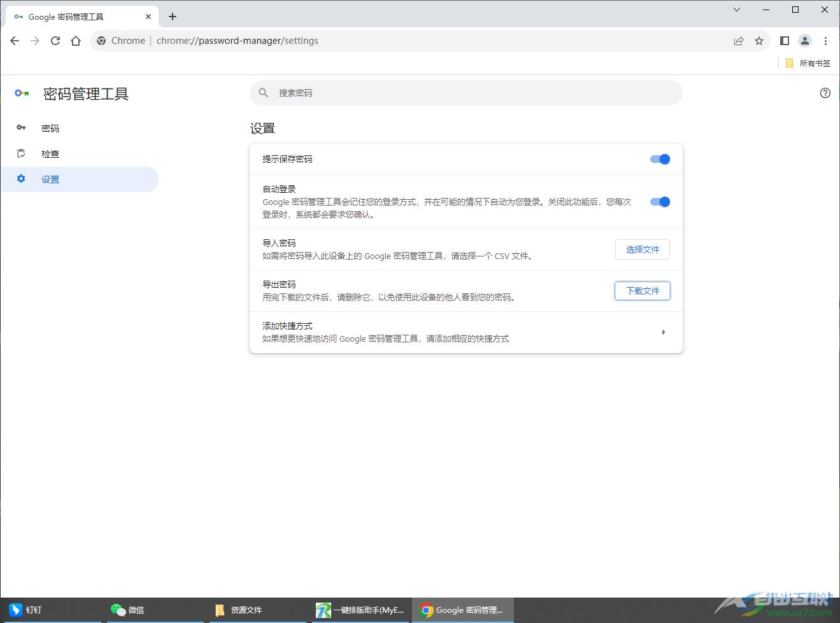Select the 检查 sidebar item
Viewport: 840px width, 623px height.
click(x=80, y=154)
